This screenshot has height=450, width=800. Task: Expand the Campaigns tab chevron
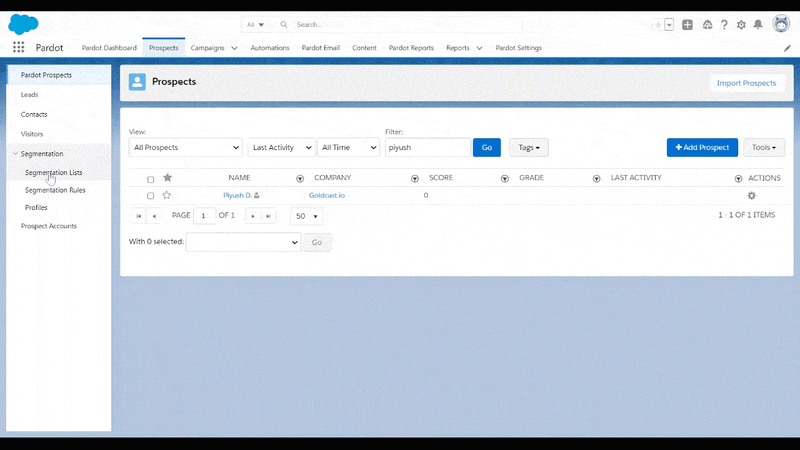234,48
